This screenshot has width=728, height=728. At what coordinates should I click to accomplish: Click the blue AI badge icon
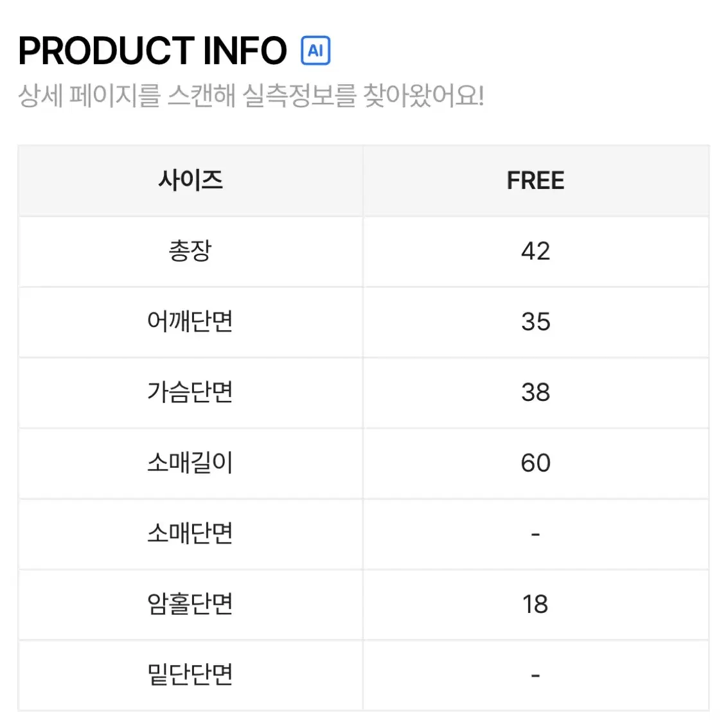[315, 50]
